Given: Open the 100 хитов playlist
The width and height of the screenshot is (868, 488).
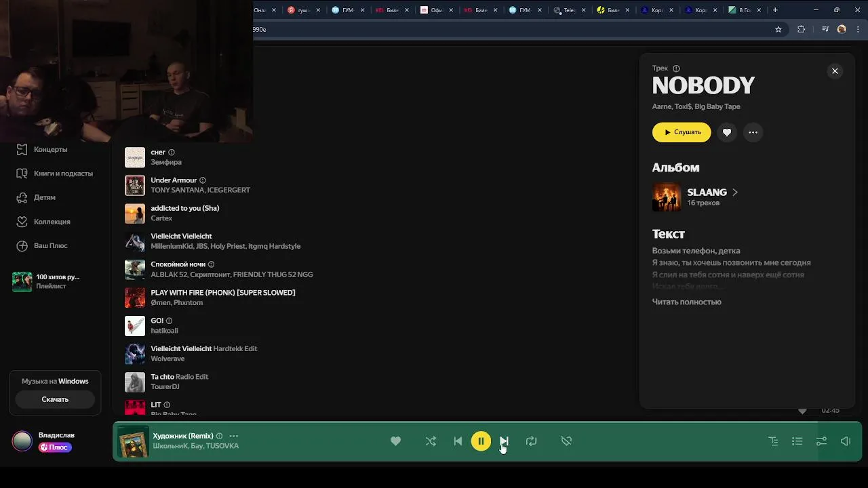Looking at the screenshot, I should [x=54, y=281].
